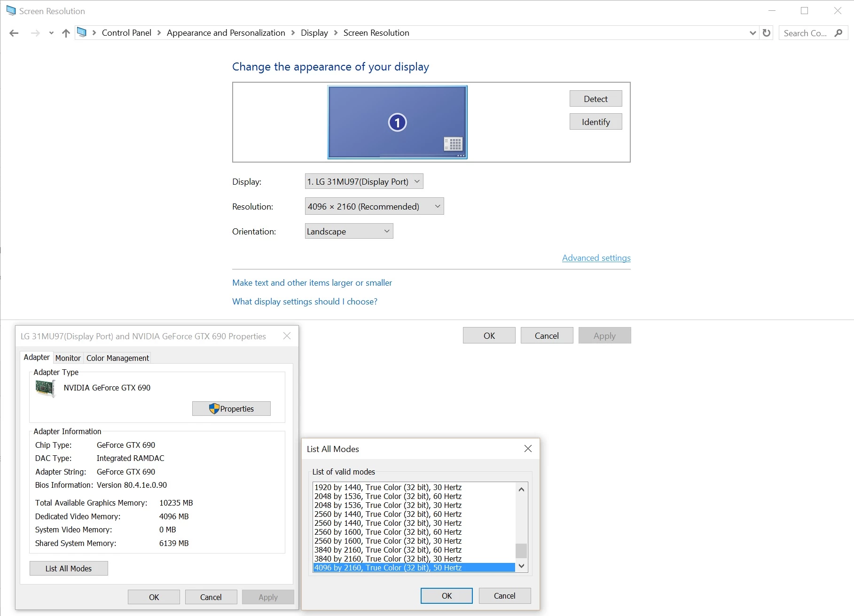The height and width of the screenshot is (616, 854).
Task: Go back using the Back arrow
Action: [14, 33]
